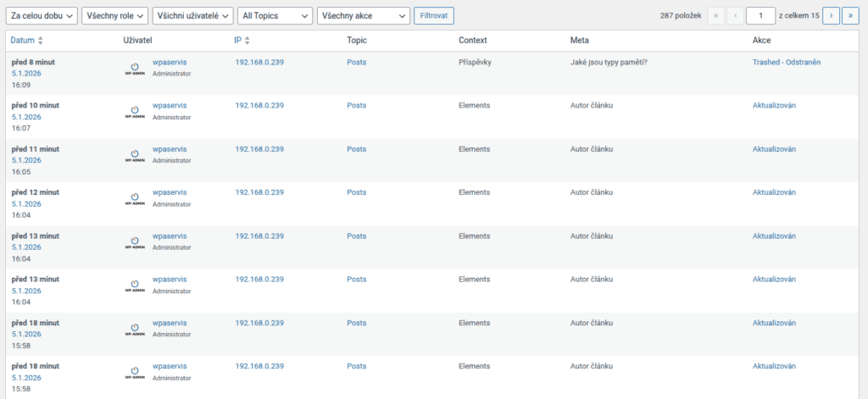Open Posts topic link in third row

[x=356, y=149]
